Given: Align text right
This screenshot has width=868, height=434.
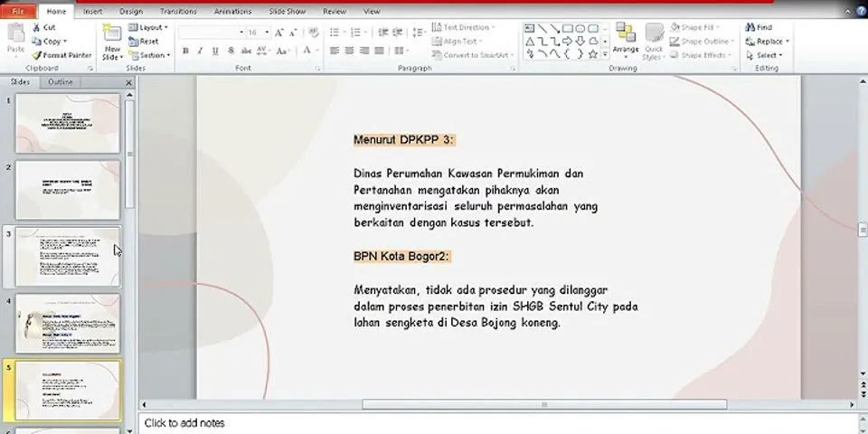Looking at the screenshot, I should pyautogui.click(x=364, y=51).
